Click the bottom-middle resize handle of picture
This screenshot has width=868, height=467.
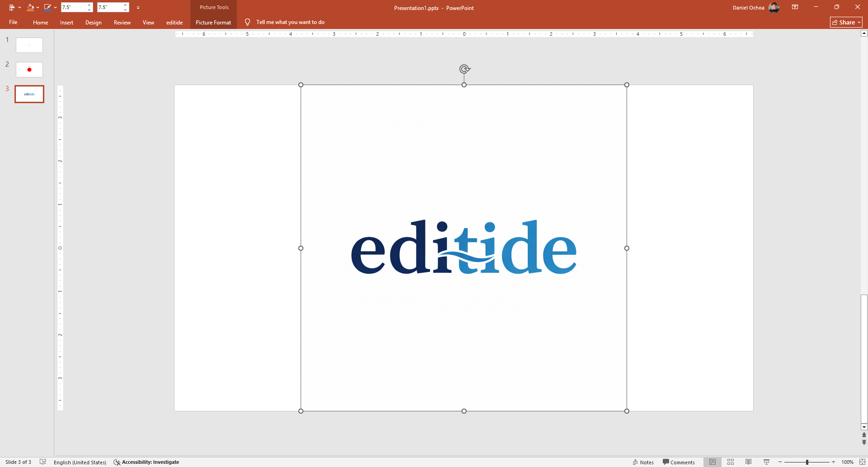pyautogui.click(x=464, y=411)
